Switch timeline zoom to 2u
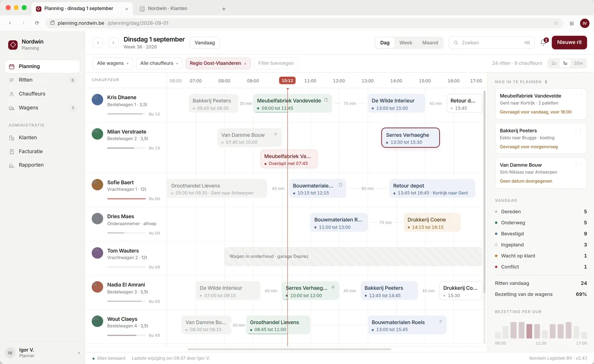The height and width of the screenshot is (364, 594). tap(554, 63)
